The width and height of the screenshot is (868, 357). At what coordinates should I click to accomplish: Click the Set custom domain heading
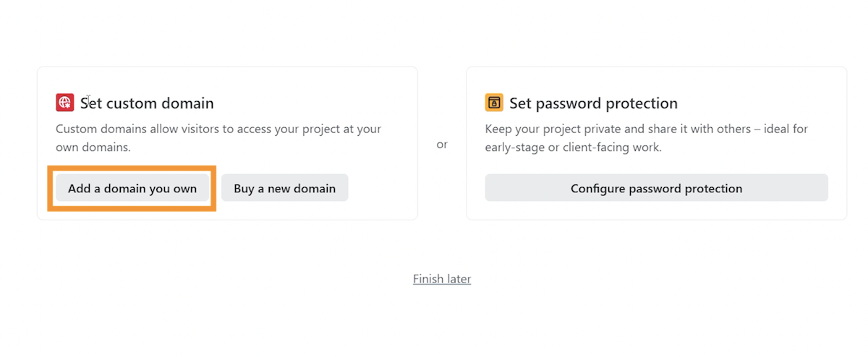(147, 103)
